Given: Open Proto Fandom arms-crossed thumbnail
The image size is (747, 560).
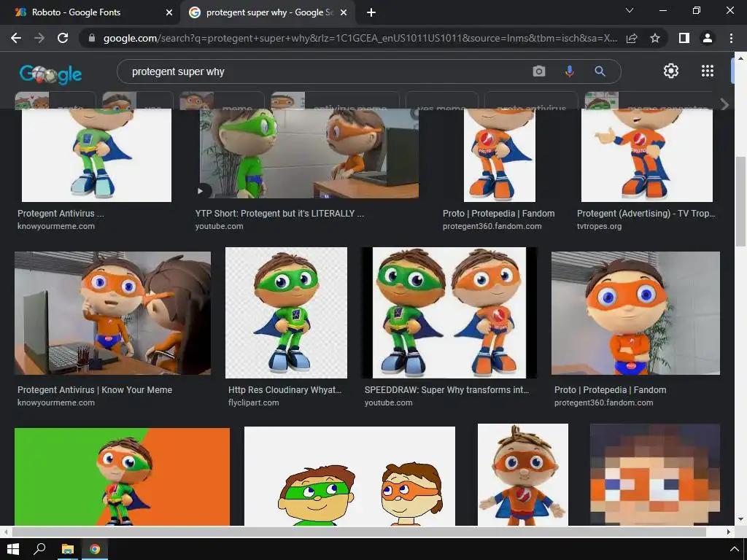Looking at the screenshot, I should tap(635, 313).
